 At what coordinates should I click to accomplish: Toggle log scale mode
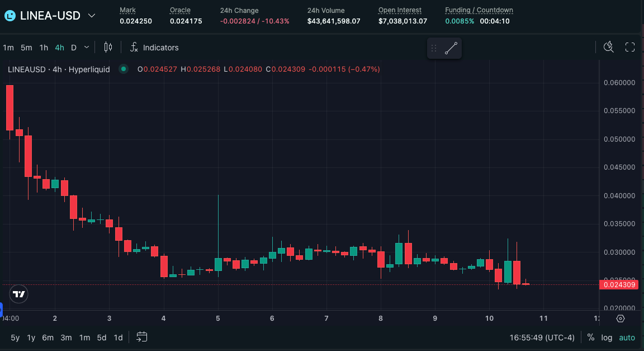click(x=607, y=338)
